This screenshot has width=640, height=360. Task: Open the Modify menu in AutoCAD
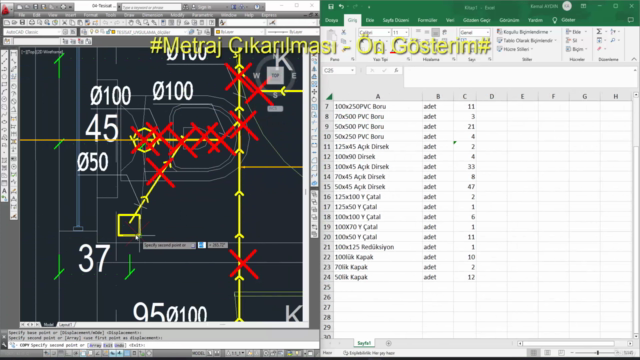[177, 15]
